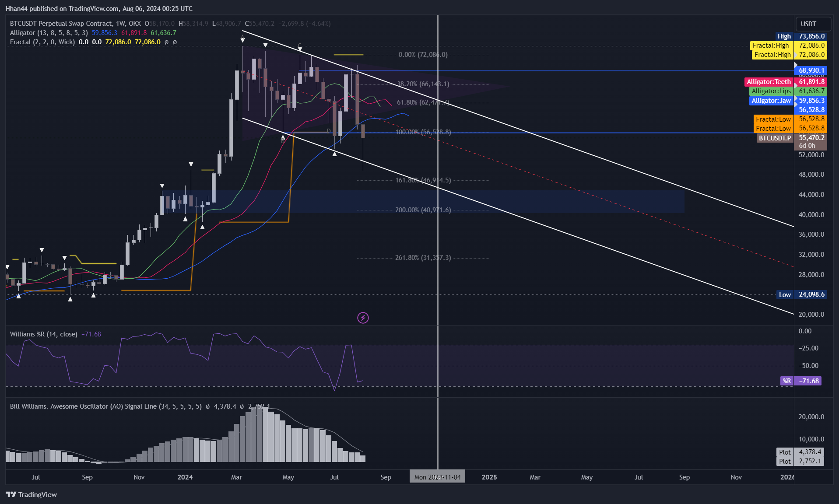839x504 pixels.
Task: Select the 38.20% Fibonacci level label
Action: click(x=423, y=84)
